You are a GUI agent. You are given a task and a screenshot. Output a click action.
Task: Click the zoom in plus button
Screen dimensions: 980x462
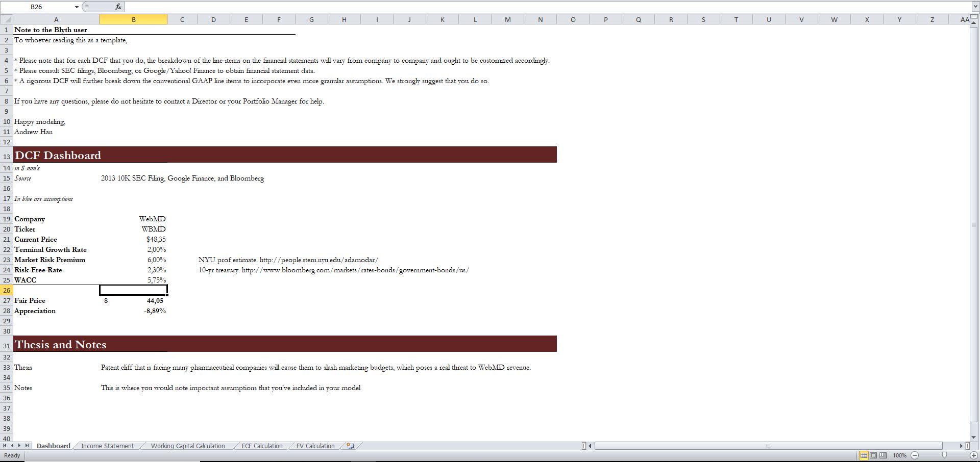(974, 455)
